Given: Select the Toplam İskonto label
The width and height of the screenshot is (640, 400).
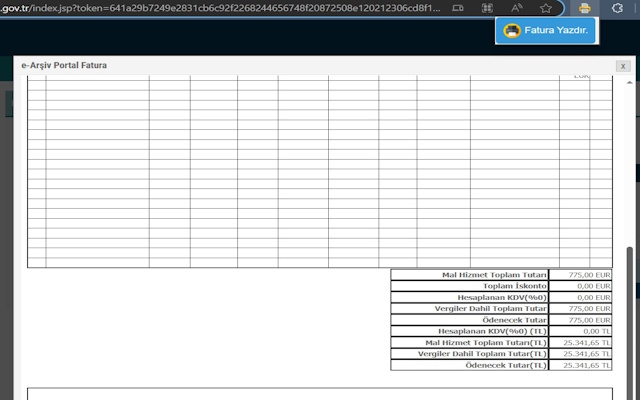Looking at the screenshot, I should click(515, 286).
